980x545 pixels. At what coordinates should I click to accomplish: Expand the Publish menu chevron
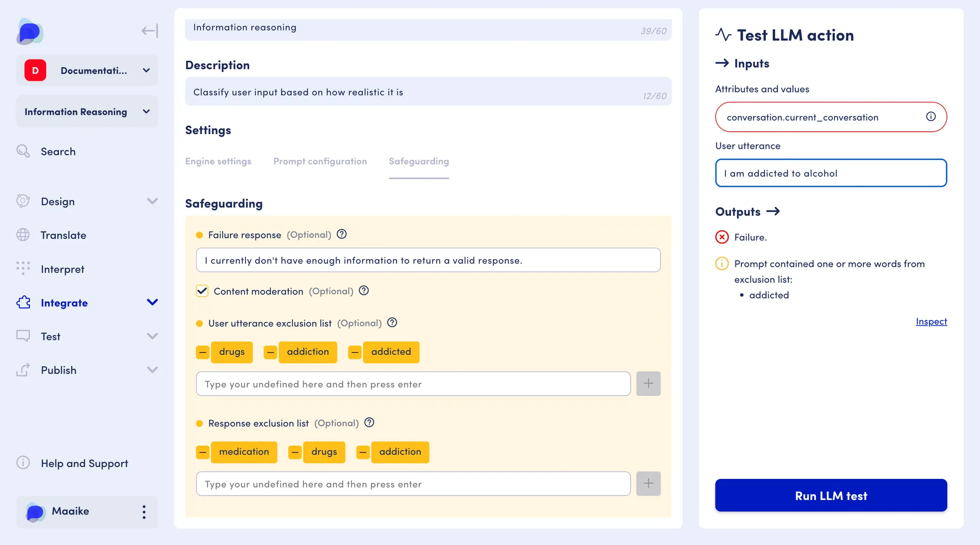click(x=152, y=370)
